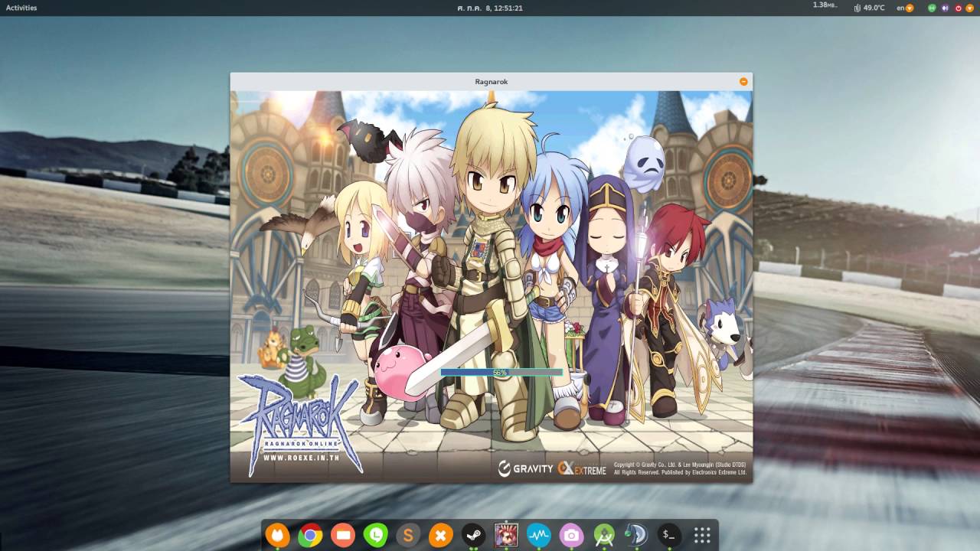Click the red power tray icon
The image size is (980, 551).
tap(958, 8)
